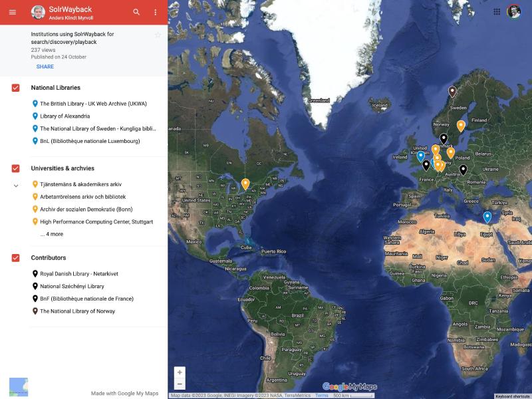This screenshot has height=399, width=532.
Task: Select the brown pin in northern Sweden
Action: [x=452, y=91]
